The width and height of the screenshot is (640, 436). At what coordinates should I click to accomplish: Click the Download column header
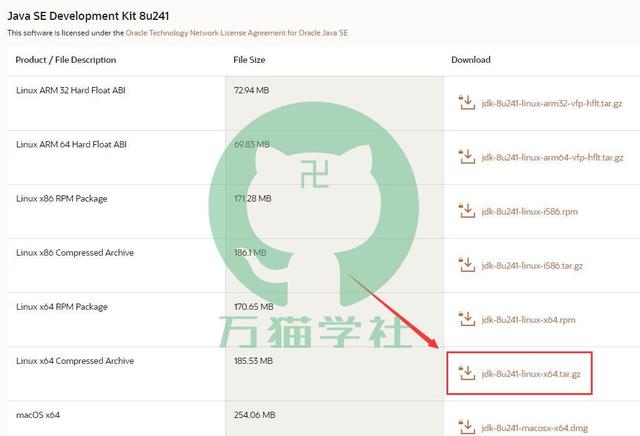click(x=471, y=60)
